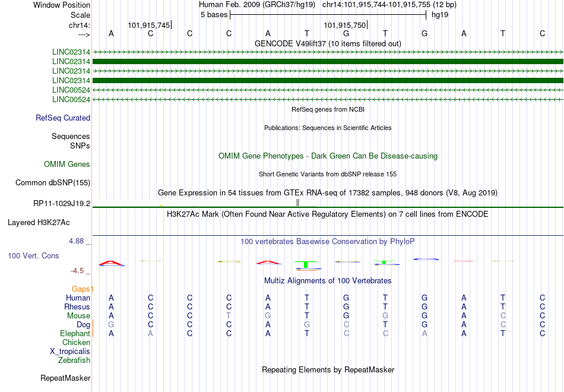Click the ---> base sequence direction arrow

84,34
